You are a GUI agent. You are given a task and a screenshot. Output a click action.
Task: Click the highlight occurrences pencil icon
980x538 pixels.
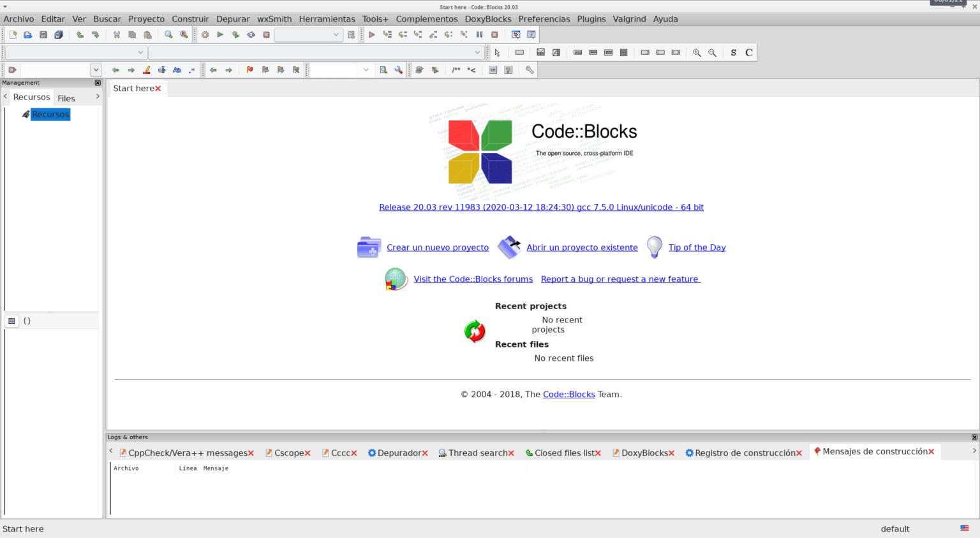(147, 70)
